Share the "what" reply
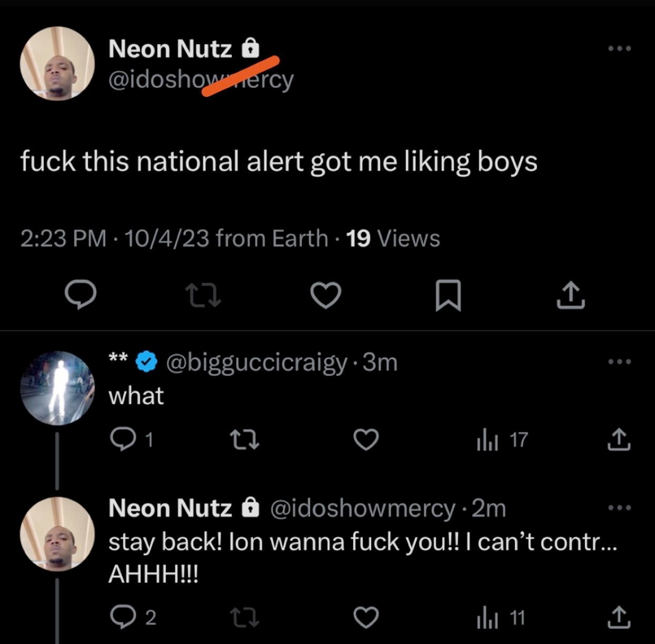 click(x=619, y=440)
